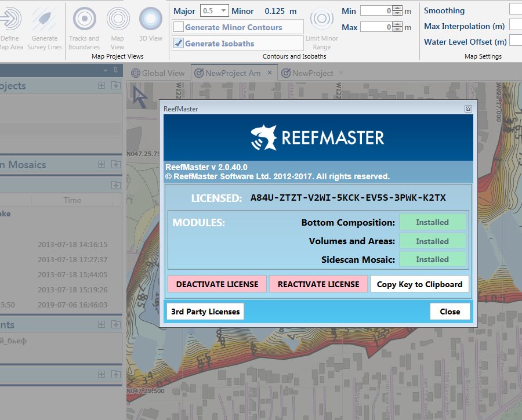Select the NewProject tab
The image size is (522, 420).
click(x=313, y=73)
